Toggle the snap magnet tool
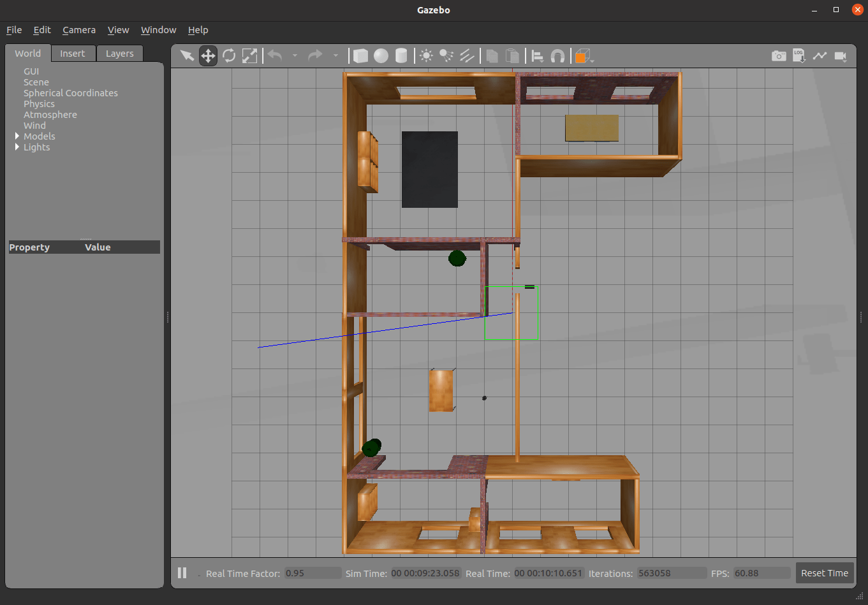This screenshot has width=868, height=605. click(x=557, y=56)
